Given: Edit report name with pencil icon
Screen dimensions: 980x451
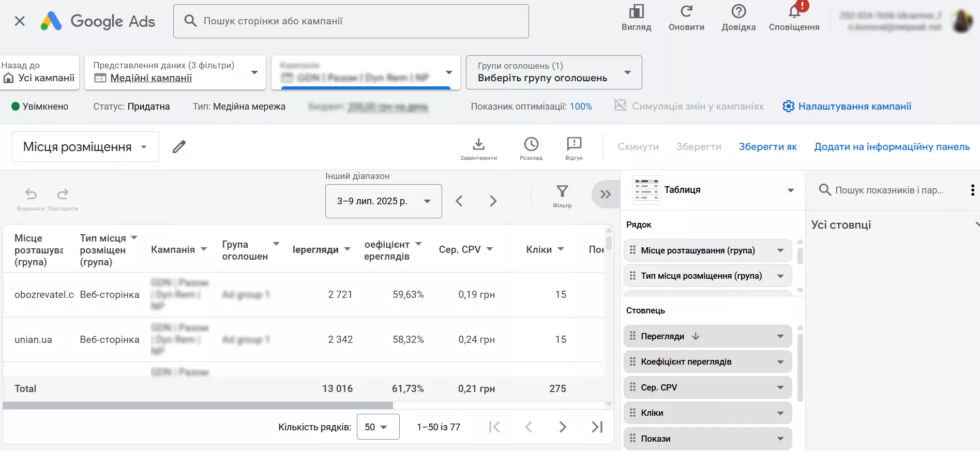Looking at the screenshot, I should [179, 147].
